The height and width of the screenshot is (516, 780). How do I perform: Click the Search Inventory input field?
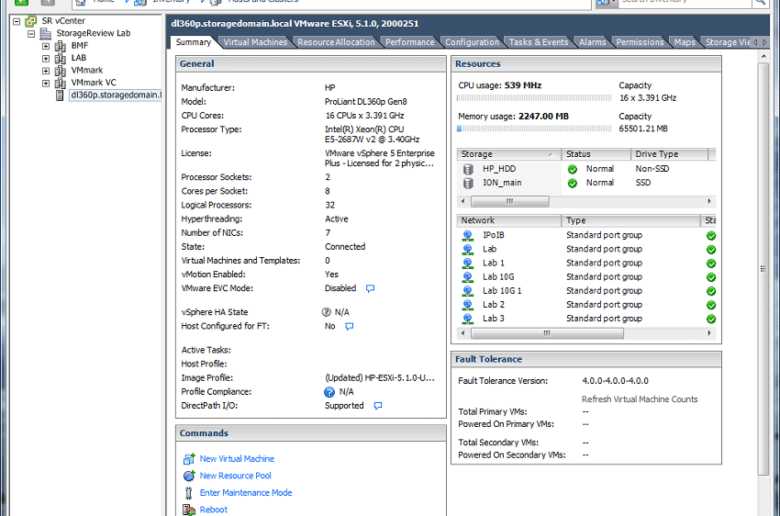click(685, 2)
